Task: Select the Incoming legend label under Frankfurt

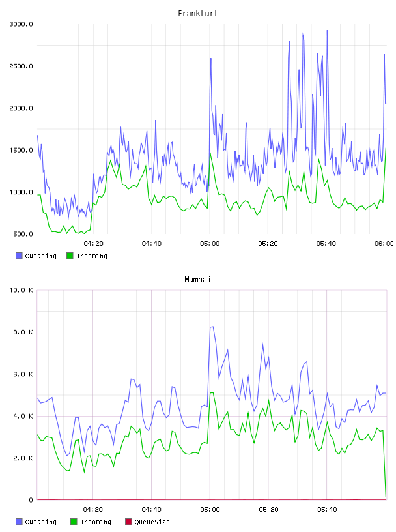Action: [x=92, y=256]
